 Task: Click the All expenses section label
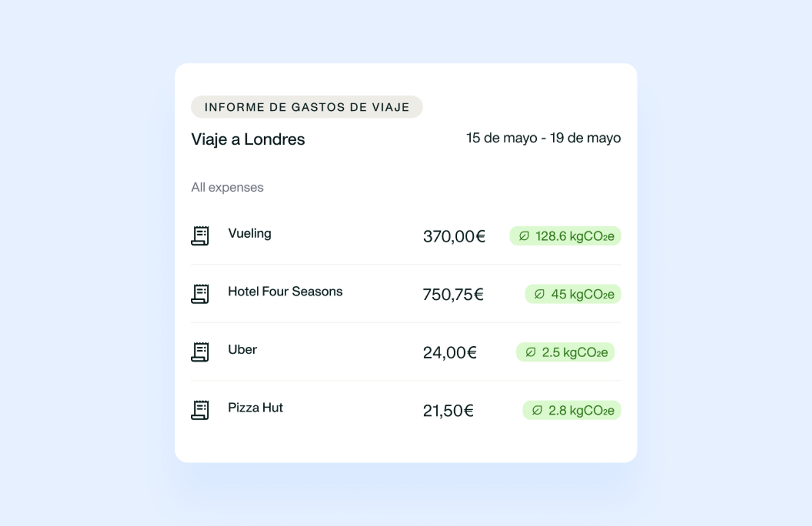(227, 187)
